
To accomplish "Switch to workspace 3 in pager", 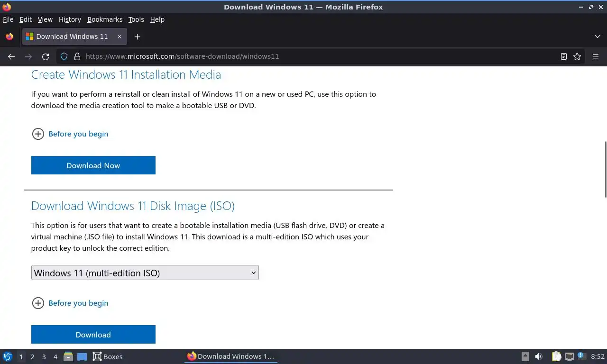I will click(44, 357).
